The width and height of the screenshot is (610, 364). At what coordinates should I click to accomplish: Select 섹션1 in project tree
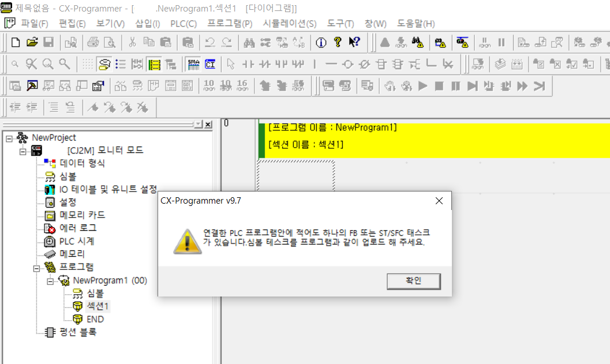coord(98,306)
